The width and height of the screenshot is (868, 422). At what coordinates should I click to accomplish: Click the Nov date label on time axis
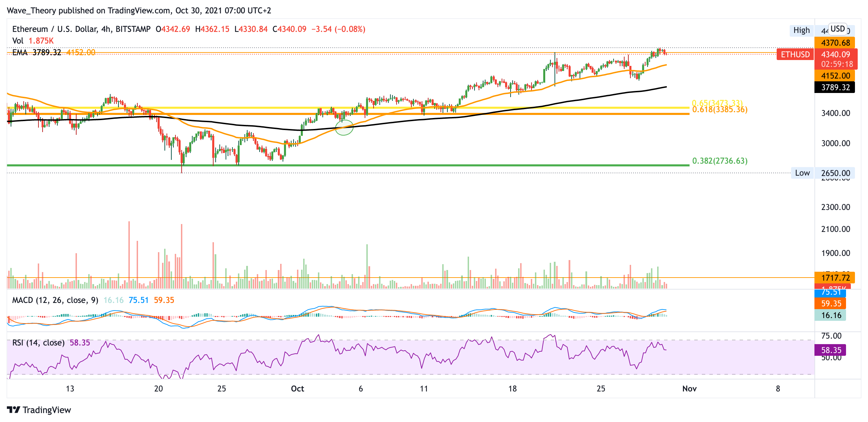689,389
